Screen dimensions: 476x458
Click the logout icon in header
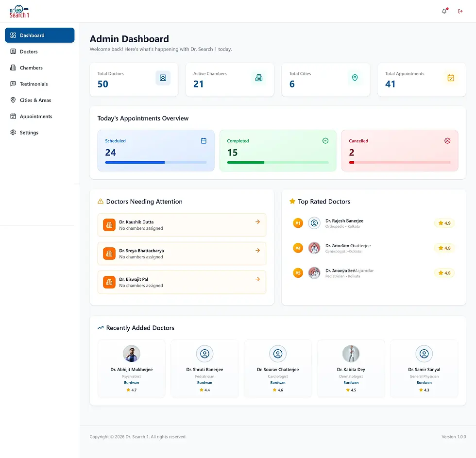click(460, 11)
